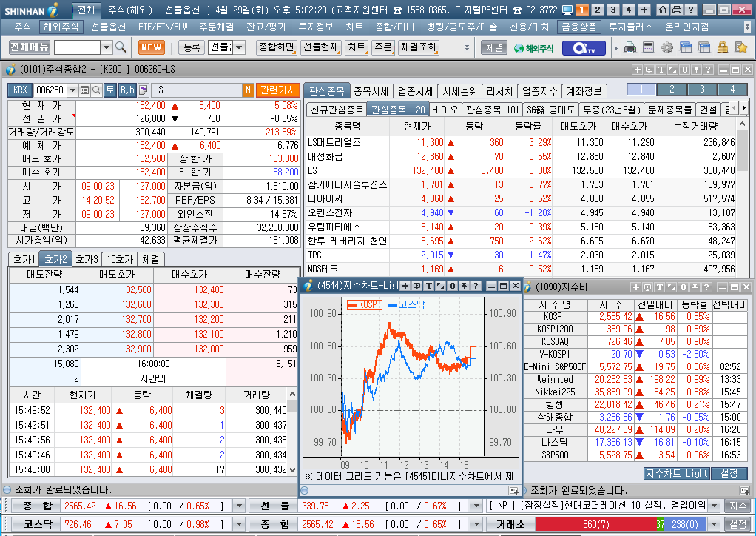The height and width of the screenshot is (536, 756).
Task: Switch to the 업종지수 tab
Action: [x=540, y=91]
